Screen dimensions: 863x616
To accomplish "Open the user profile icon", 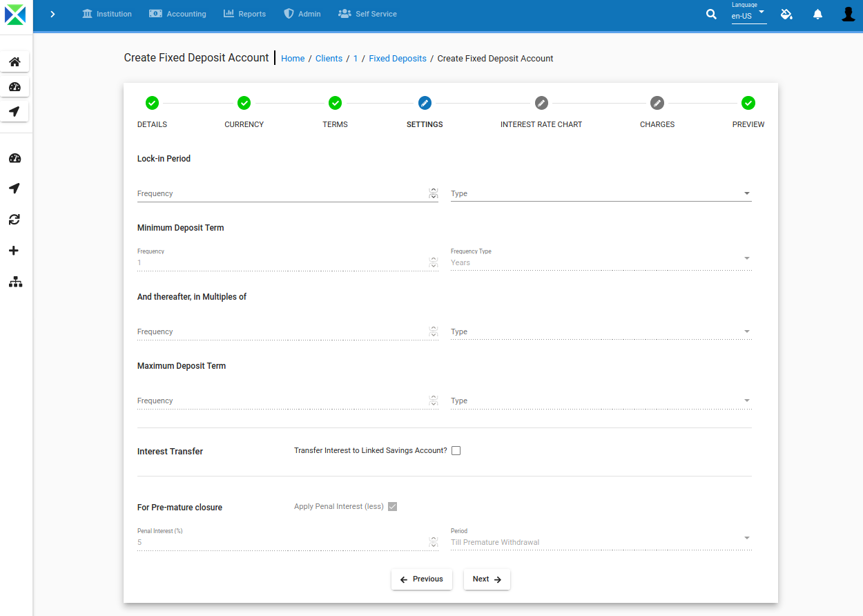I will pyautogui.click(x=849, y=14).
